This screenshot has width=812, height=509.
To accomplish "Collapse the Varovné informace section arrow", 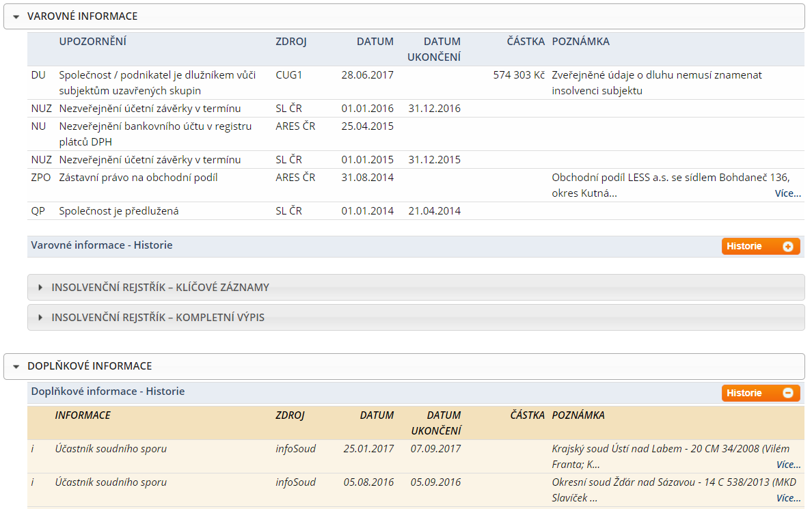I will [16, 17].
